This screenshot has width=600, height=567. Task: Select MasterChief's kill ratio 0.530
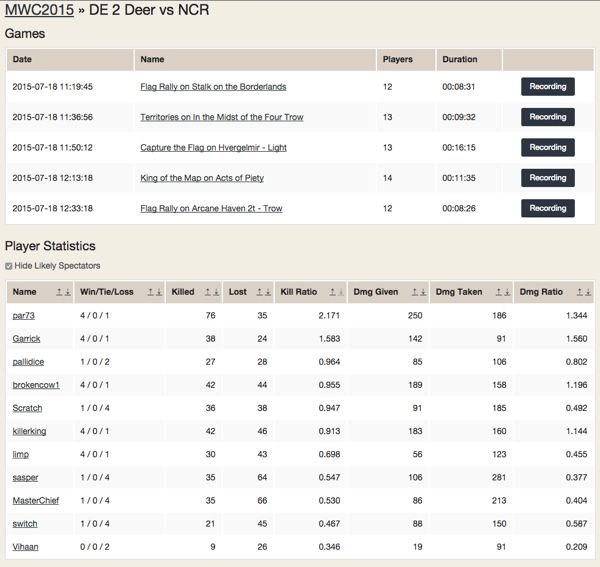click(329, 501)
